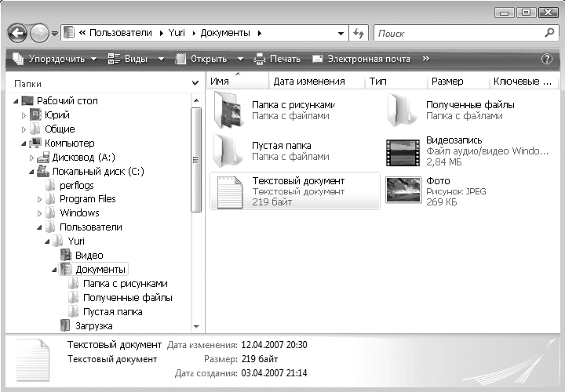This screenshot has height=392, width=565.
Task: Open the Виды views dropdown
Action: point(136,59)
